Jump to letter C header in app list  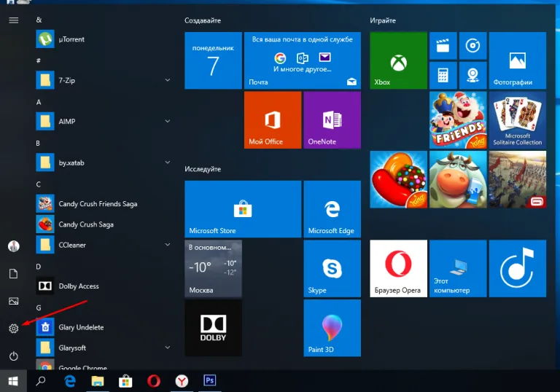(39, 184)
